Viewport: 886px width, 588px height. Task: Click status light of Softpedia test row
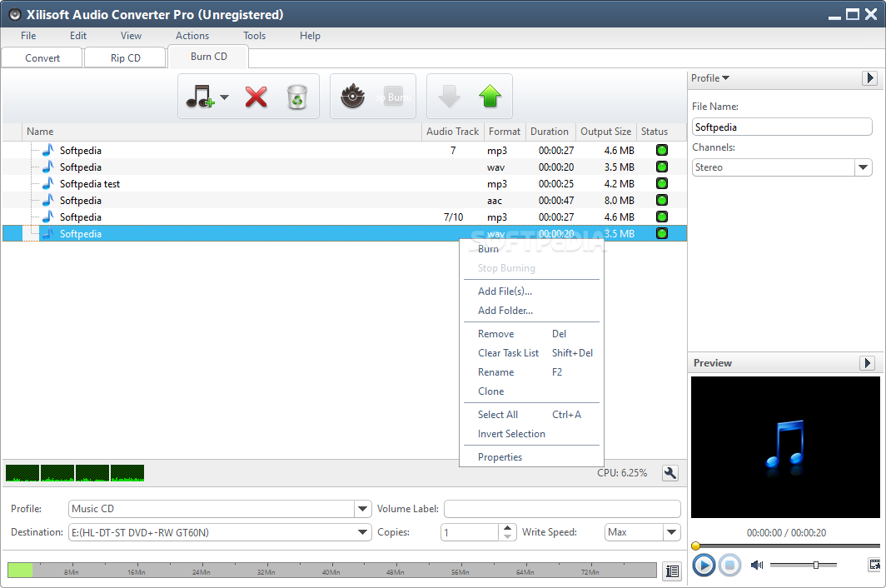pyautogui.click(x=662, y=183)
